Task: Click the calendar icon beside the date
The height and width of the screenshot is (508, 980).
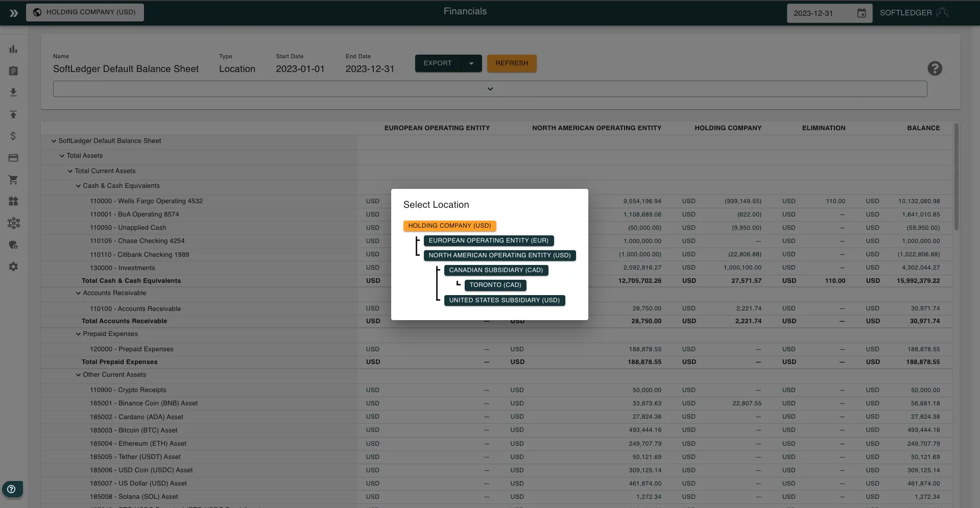Action: pos(861,13)
